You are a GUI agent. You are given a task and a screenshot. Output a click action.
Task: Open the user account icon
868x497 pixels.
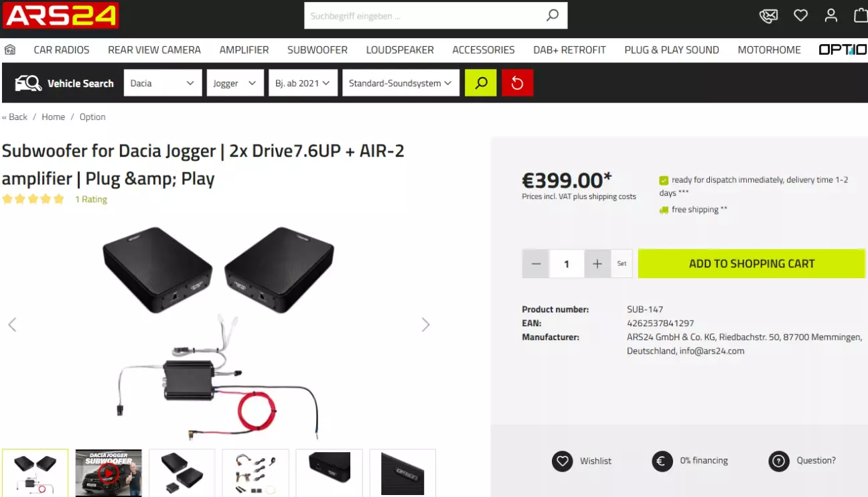(831, 15)
